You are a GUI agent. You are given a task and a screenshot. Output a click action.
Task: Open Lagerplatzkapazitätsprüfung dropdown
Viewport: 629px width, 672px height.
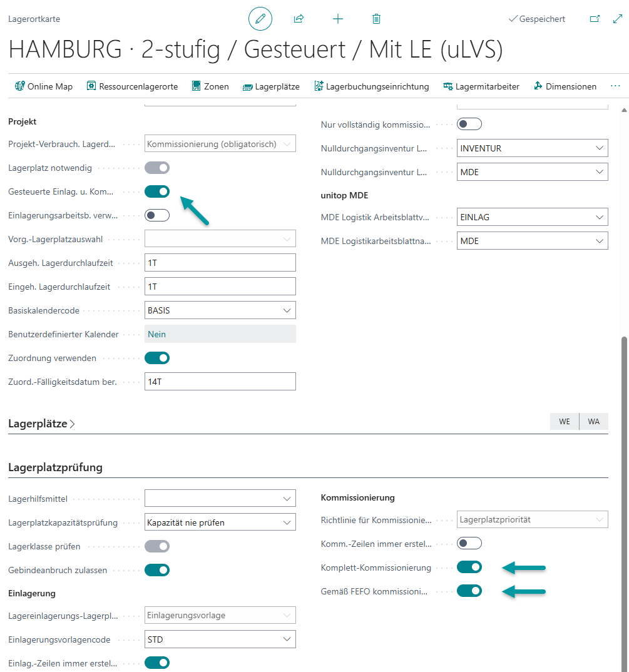click(287, 521)
